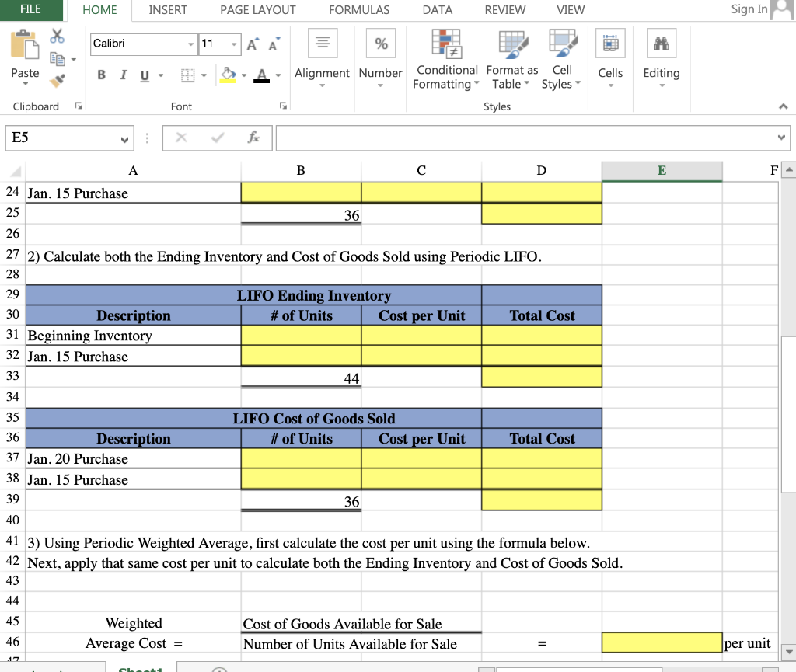Image resolution: width=796 pixels, height=672 pixels.
Task: Open Format as Table gallery
Action: coord(511,59)
